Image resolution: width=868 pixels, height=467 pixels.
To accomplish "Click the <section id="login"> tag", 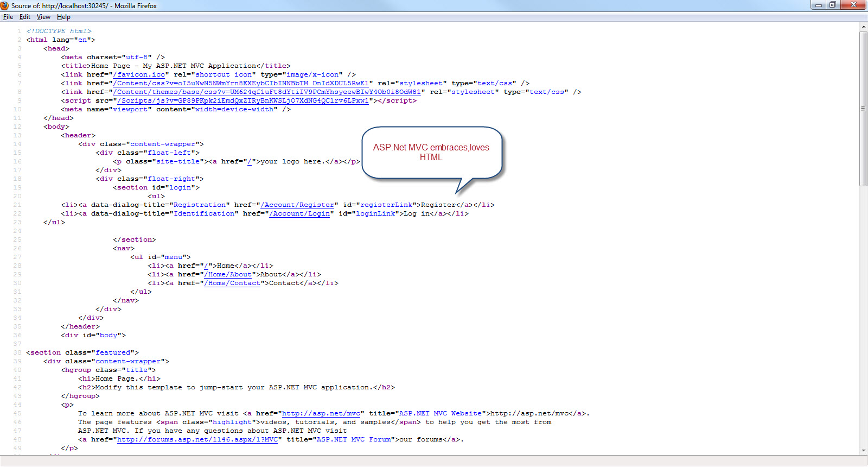I will (156, 187).
